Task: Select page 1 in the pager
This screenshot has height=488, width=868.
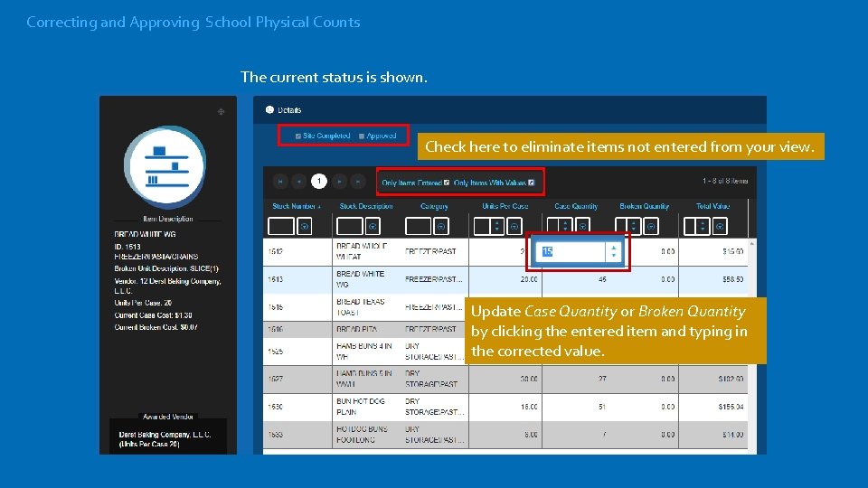Action: point(319,182)
